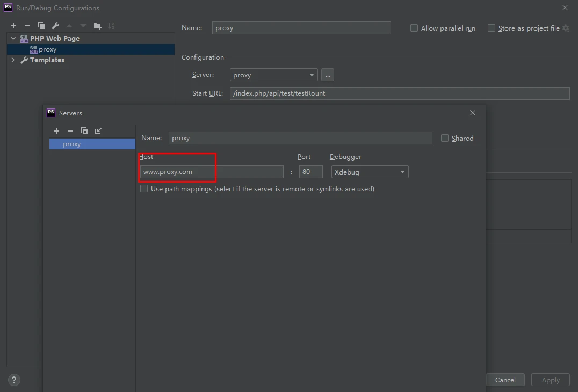The height and width of the screenshot is (392, 578).
Task: Click the Cancel button
Action: point(505,380)
